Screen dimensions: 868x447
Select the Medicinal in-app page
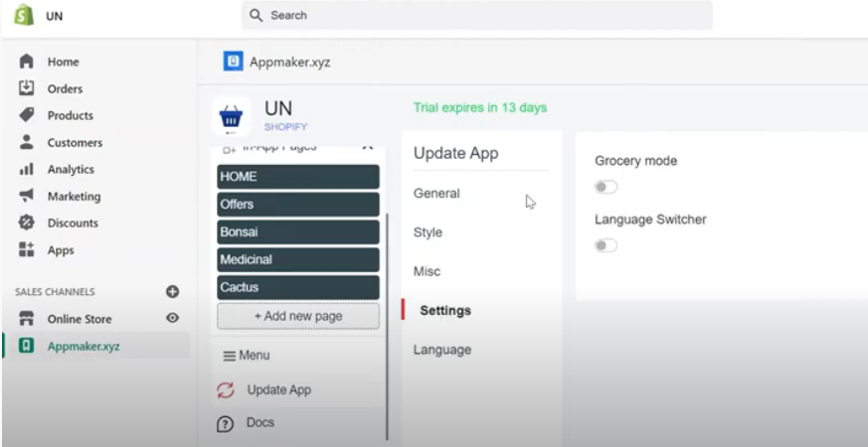[x=298, y=259]
